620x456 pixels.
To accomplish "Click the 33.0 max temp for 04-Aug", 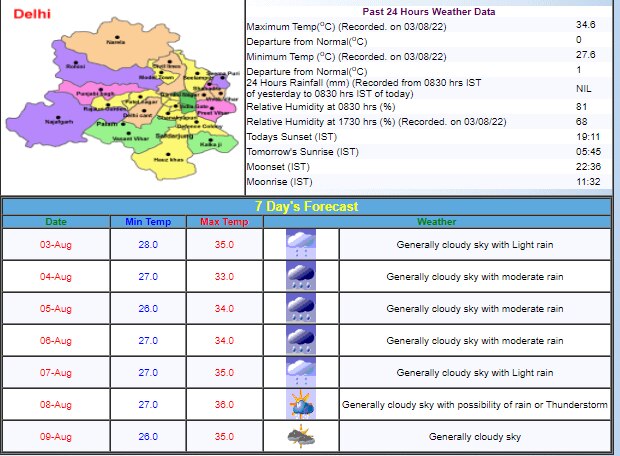I will 224,276.
